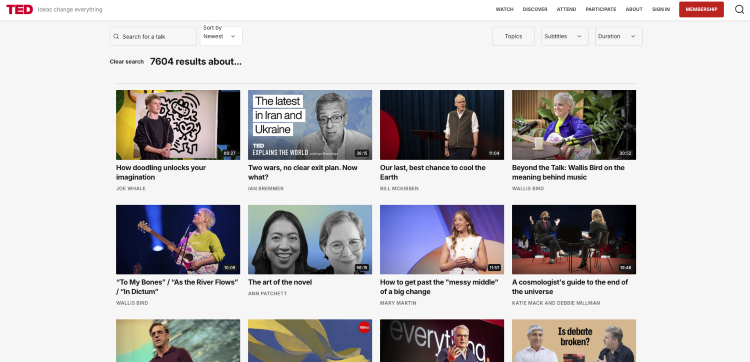Click title 'Two wars, no clear exit plan'
The width and height of the screenshot is (750, 362).
click(x=303, y=172)
